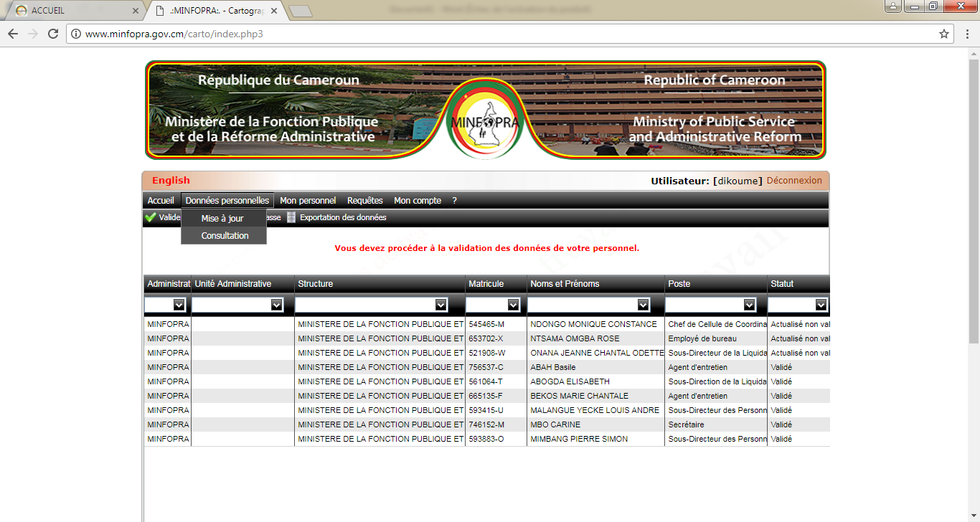Image resolution: width=980 pixels, height=522 pixels.
Task: Click matricule 756537-C
Action: (x=486, y=367)
